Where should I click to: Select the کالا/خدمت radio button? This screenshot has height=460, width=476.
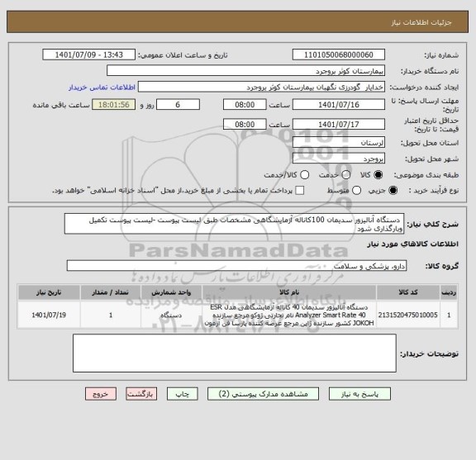pos(304,175)
